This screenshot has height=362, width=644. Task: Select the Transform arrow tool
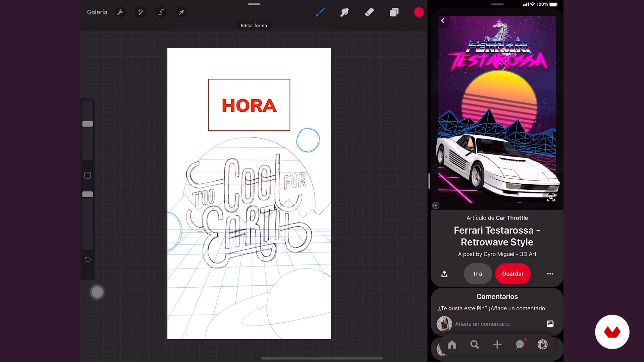tap(181, 12)
